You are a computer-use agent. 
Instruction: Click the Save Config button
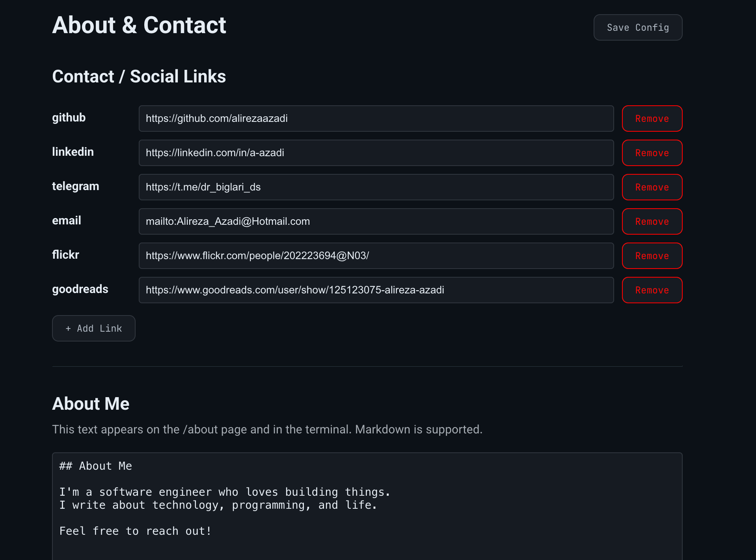tap(637, 27)
